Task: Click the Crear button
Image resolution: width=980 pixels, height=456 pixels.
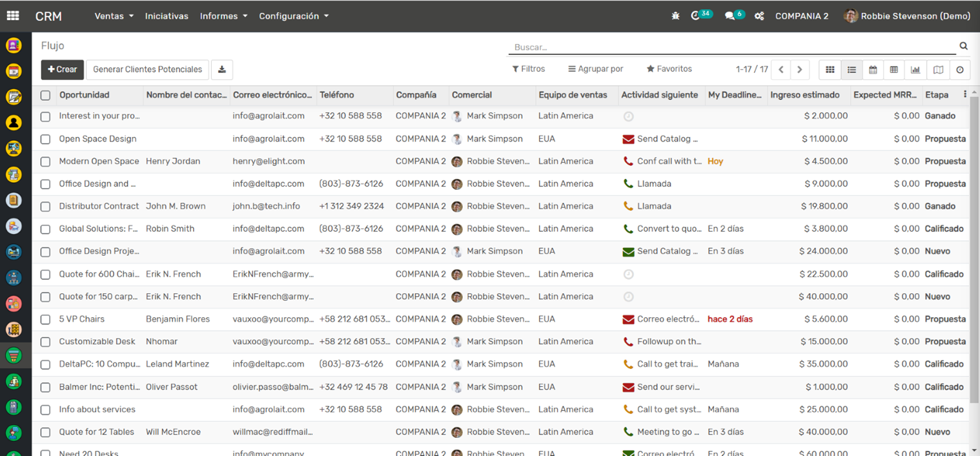Action: click(62, 70)
